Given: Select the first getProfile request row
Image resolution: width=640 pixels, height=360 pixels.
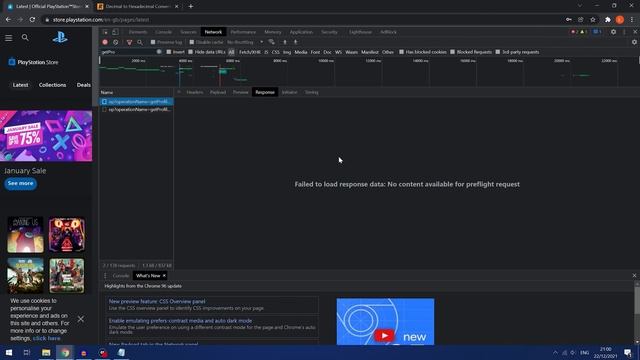Looking at the screenshot, I should pos(136,102).
